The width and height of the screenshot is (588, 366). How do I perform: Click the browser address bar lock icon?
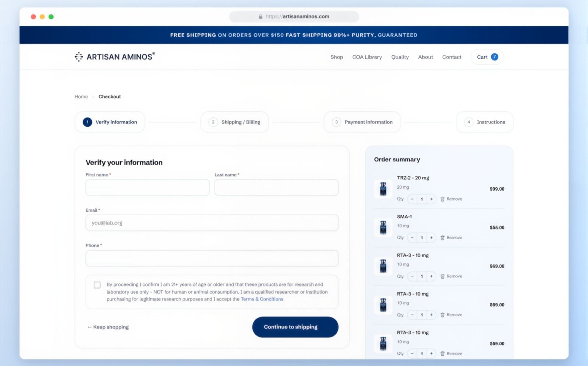(261, 17)
